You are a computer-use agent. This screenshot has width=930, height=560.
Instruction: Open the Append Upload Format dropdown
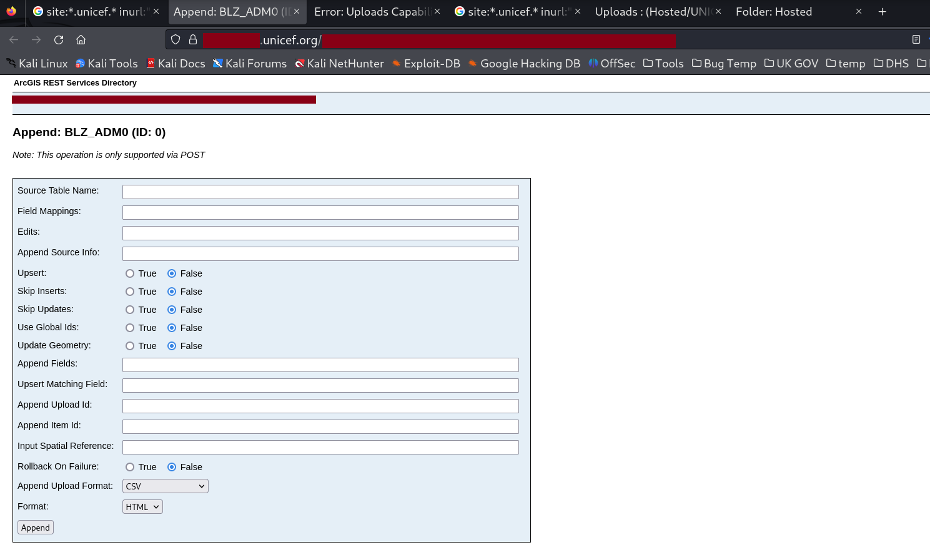(165, 486)
